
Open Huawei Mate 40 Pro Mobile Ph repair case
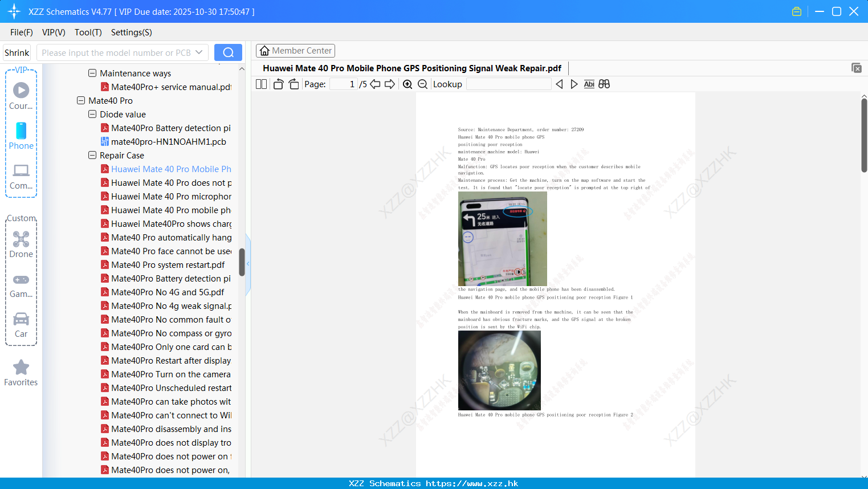click(166, 169)
